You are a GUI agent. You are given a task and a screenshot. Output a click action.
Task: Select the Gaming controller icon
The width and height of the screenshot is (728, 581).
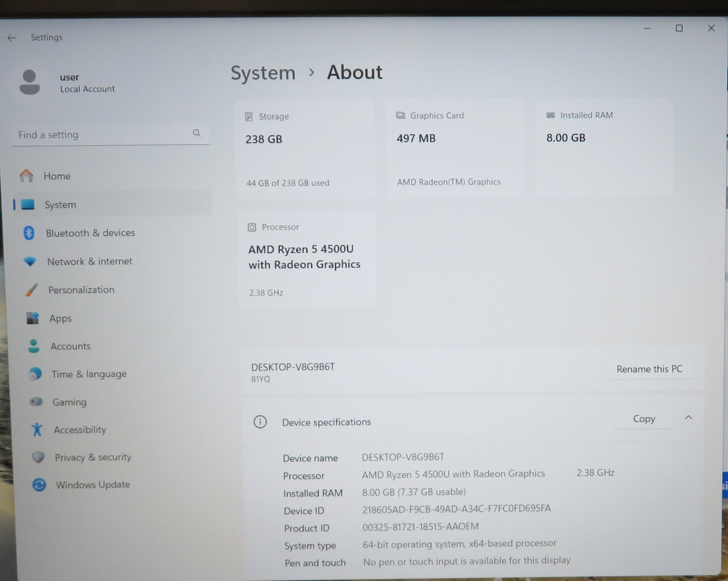pos(36,402)
